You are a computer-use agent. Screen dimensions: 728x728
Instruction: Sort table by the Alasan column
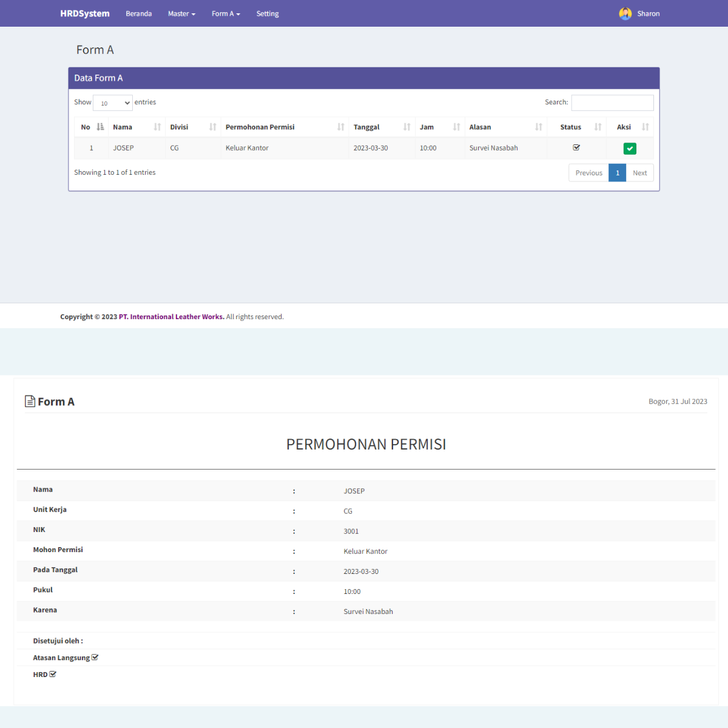pyautogui.click(x=505, y=127)
